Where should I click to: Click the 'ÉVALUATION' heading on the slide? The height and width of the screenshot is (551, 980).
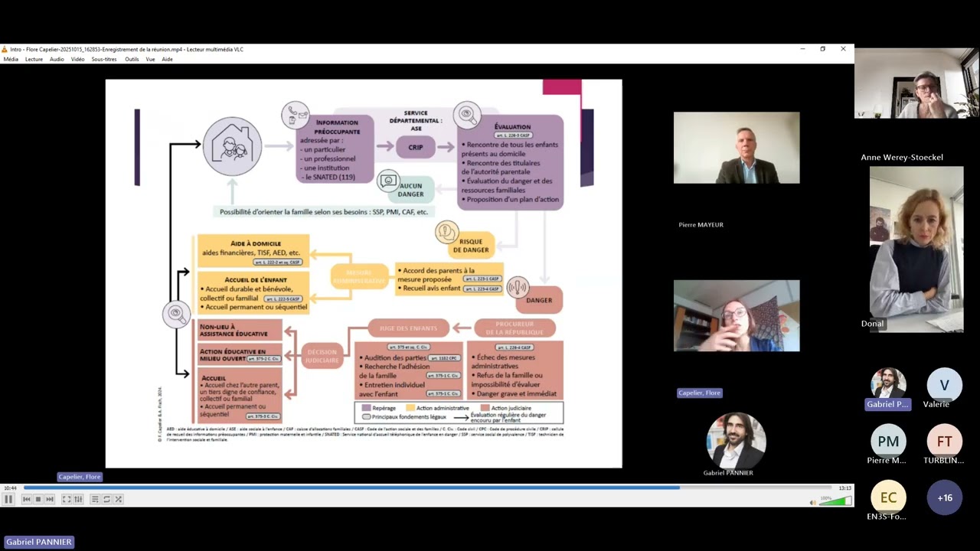pyautogui.click(x=512, y=127)
